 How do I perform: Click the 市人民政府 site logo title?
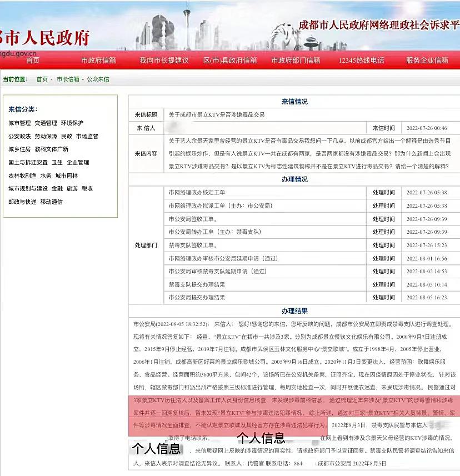[44, 38]
